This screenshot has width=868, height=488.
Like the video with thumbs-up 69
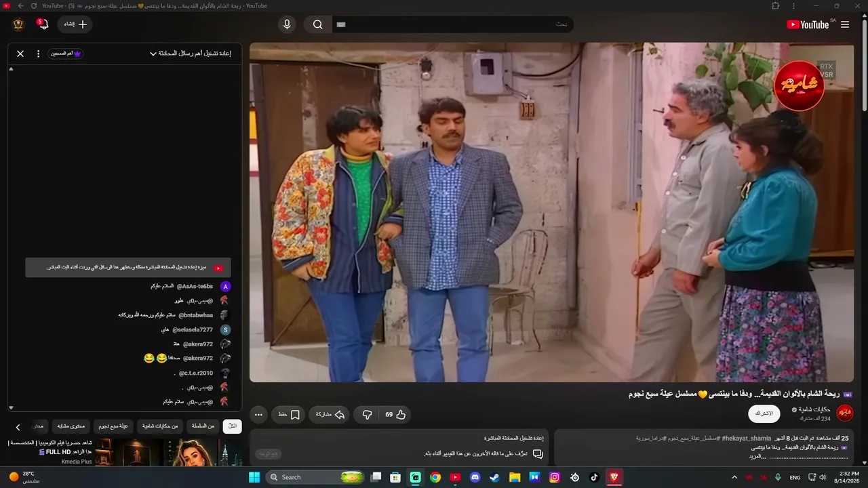click(395, 414)
